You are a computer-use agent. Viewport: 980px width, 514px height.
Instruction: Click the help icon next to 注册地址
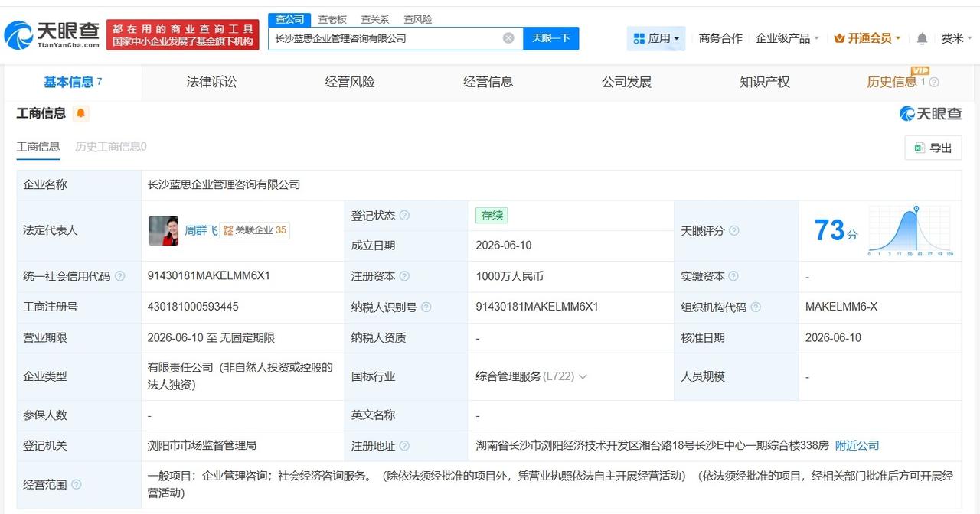click(404, 446)
